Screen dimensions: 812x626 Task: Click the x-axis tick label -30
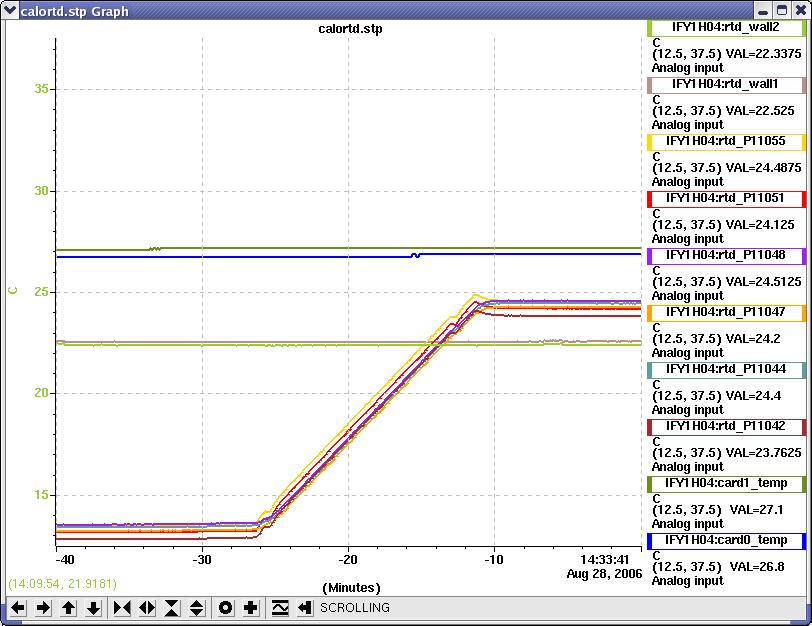point(202,560)
